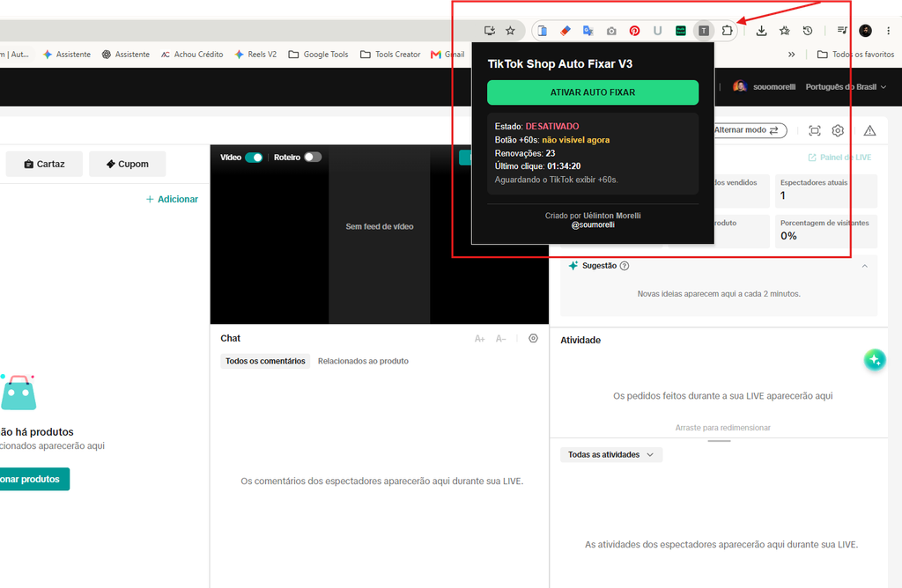Select Todos os comentários tab
Screen dimensions: 902x588
265,361
